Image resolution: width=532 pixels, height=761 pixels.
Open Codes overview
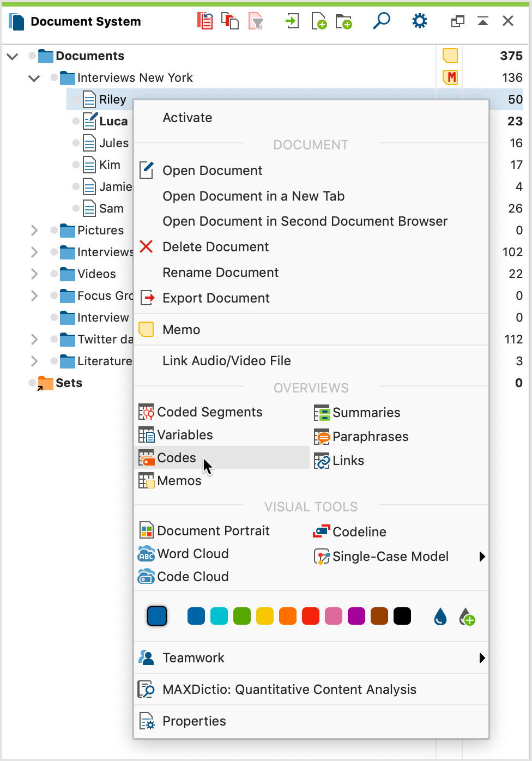click(x=221, y=458)
